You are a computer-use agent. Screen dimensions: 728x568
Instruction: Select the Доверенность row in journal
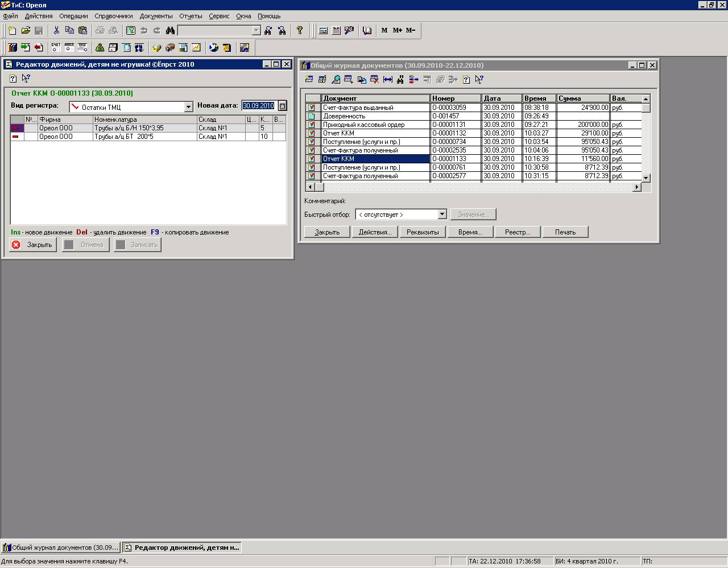(473, 116)
